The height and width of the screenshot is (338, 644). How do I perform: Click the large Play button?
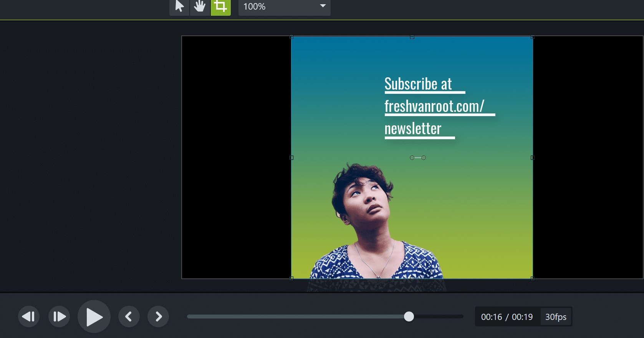tap(94, 316)
